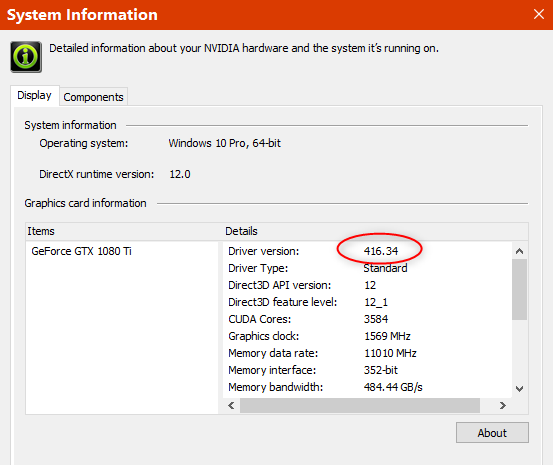Click the Operating system Windows 10 Pro value
Image resolution: width=553 pixels, height=465 pixels.
tap(224, 143)
